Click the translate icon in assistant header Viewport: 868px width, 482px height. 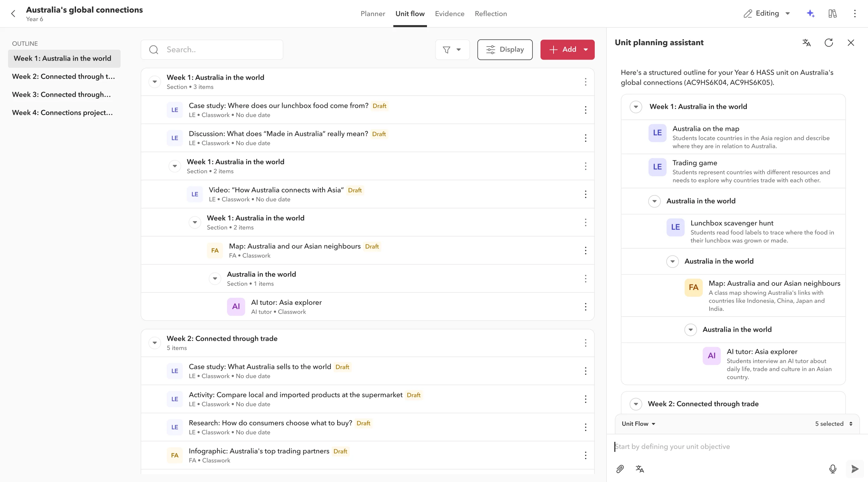806,43
